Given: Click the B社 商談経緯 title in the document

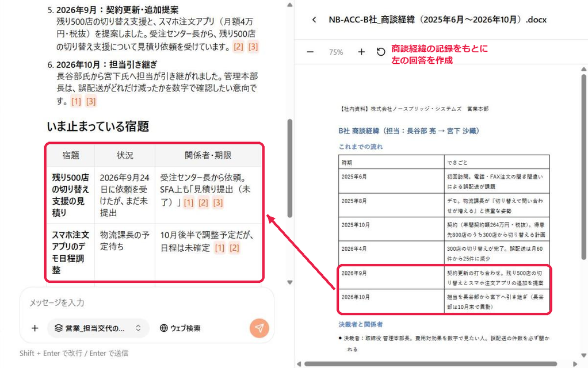Looking at the screenshot, I should (408, 131).
